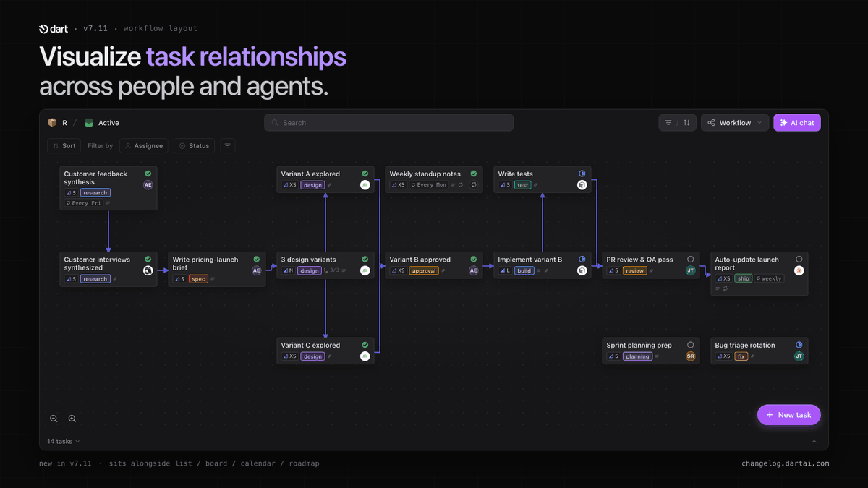Screen dimensions: 868x488
Task: Click AE avatar on Customer feedback synthesis
Action: point(148,185)
